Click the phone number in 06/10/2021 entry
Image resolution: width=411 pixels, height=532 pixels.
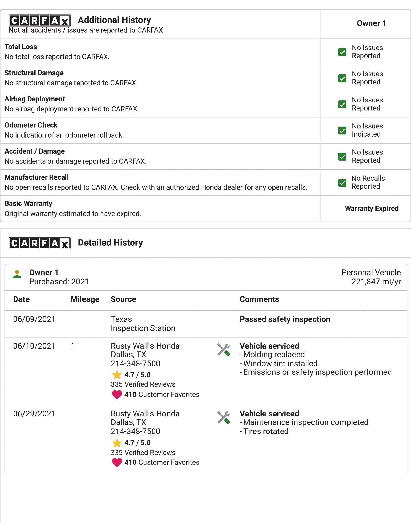[x=135, y=363]
